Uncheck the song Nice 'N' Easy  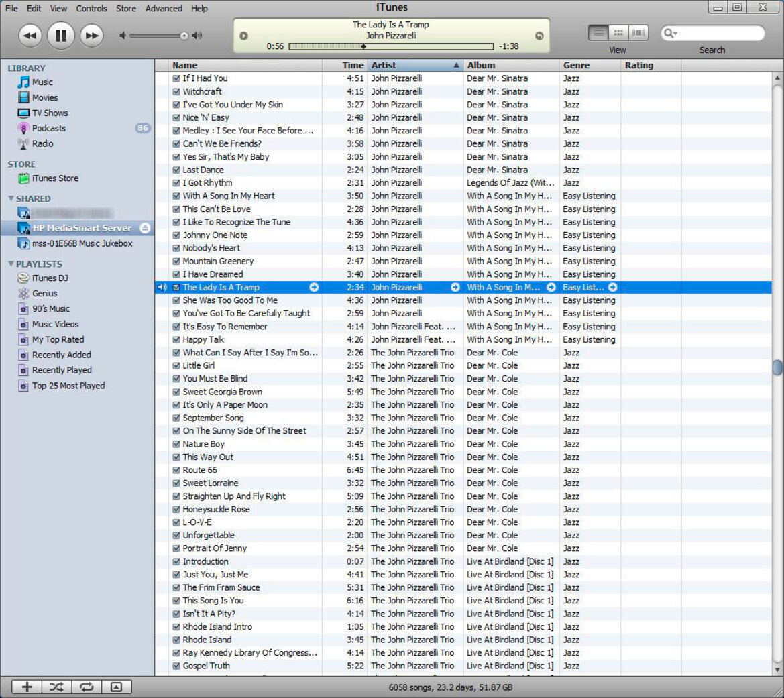point(176,117)
